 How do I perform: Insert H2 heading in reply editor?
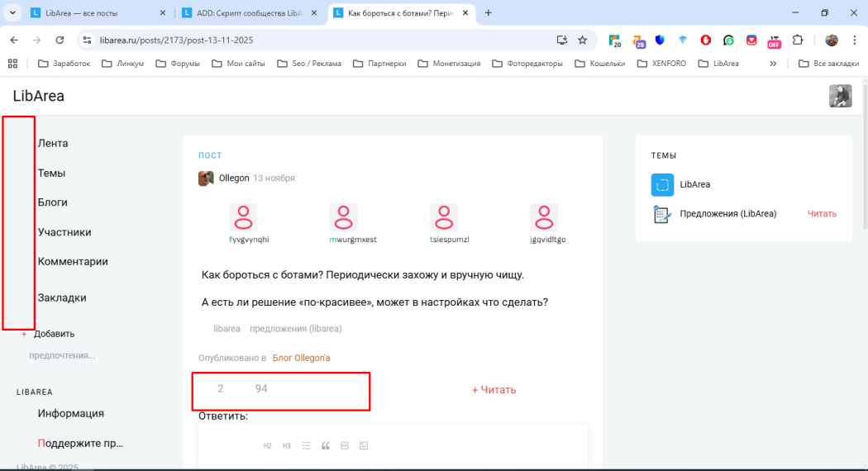pyautogui.click(x=267, y=445)
